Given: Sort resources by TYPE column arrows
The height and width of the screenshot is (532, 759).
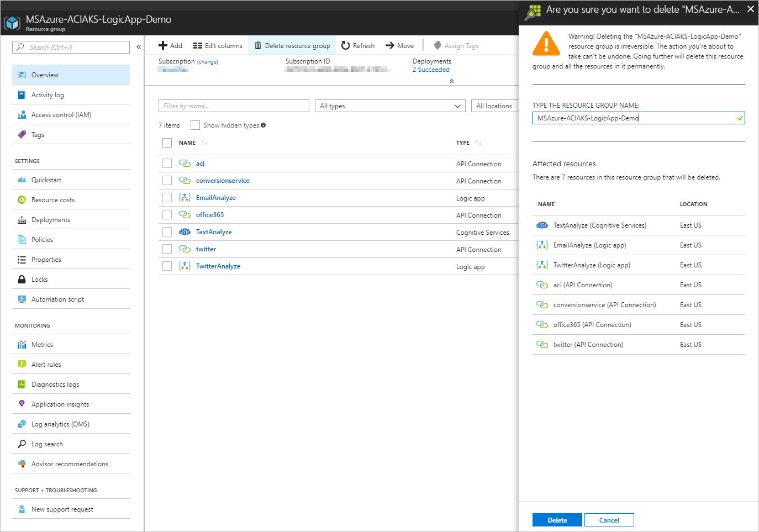Looking at the screenshot, I should click(x=478, y=143).
